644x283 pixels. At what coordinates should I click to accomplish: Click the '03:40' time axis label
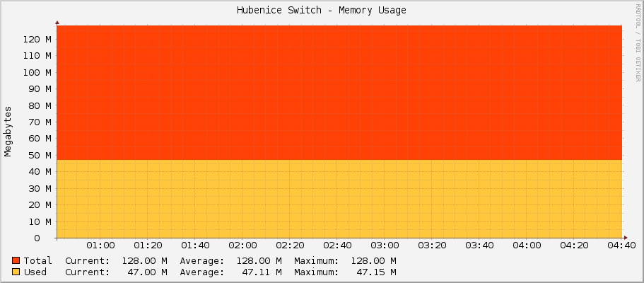point(479,246)
